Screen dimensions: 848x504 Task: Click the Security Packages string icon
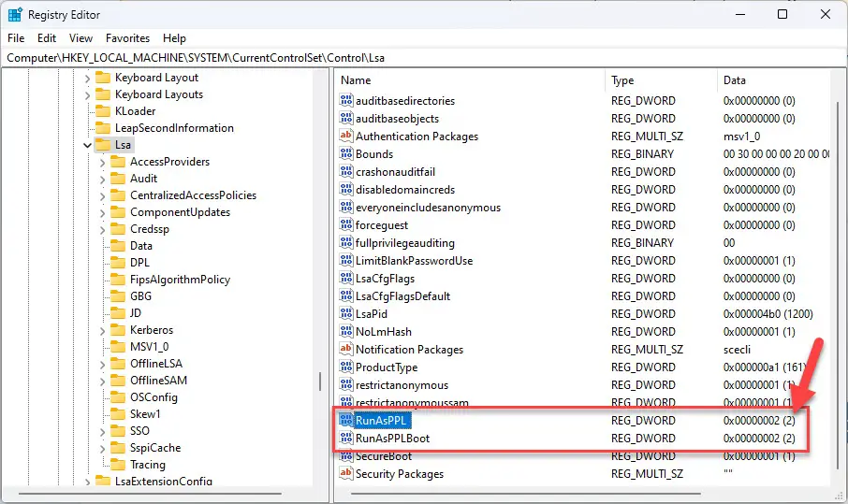tap(346, 473)
